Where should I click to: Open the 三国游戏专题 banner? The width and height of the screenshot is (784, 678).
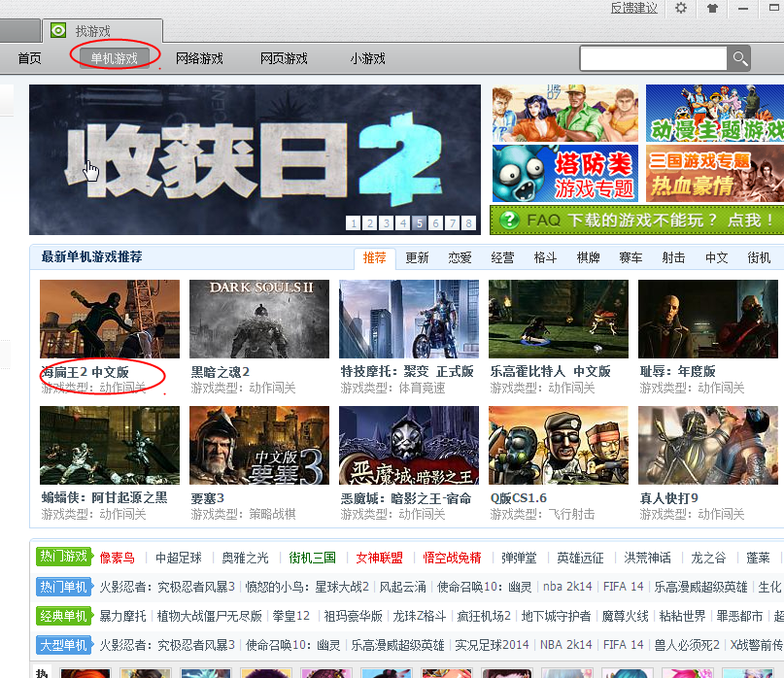(715, 174)
